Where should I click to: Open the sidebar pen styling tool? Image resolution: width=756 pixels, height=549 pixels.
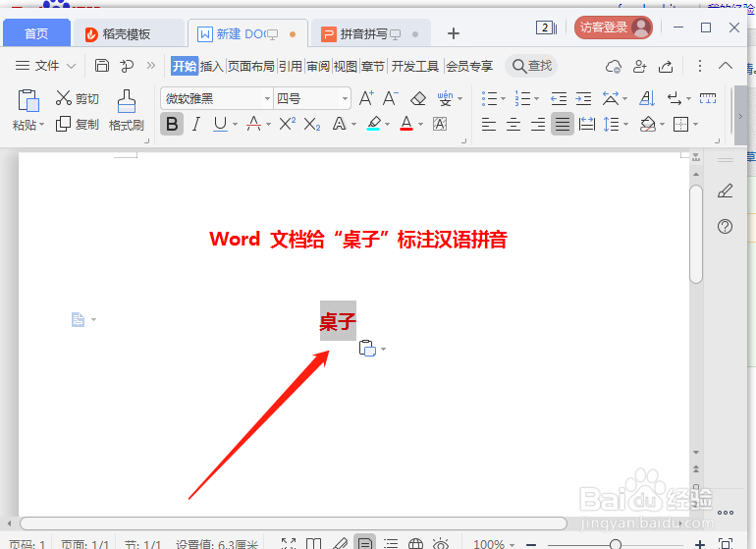click(726, 192)
